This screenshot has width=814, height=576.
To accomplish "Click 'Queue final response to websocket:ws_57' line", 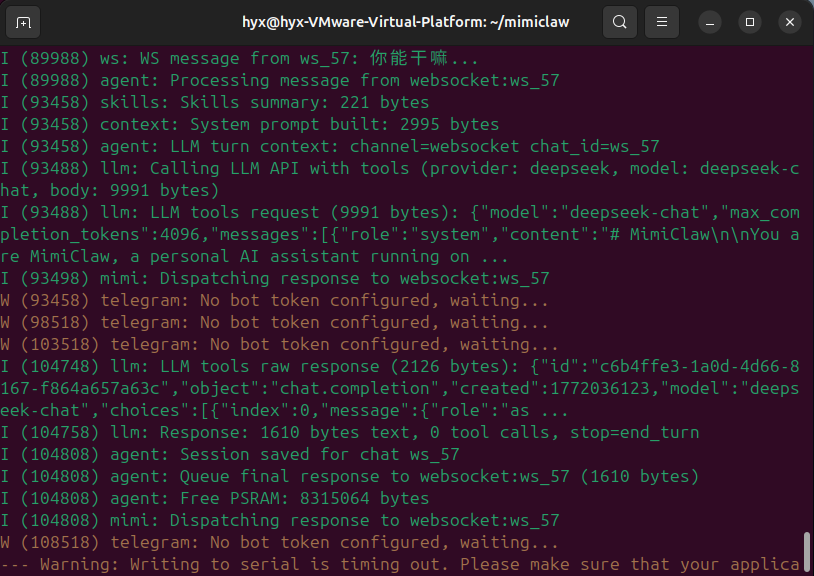I will (350, 476).
